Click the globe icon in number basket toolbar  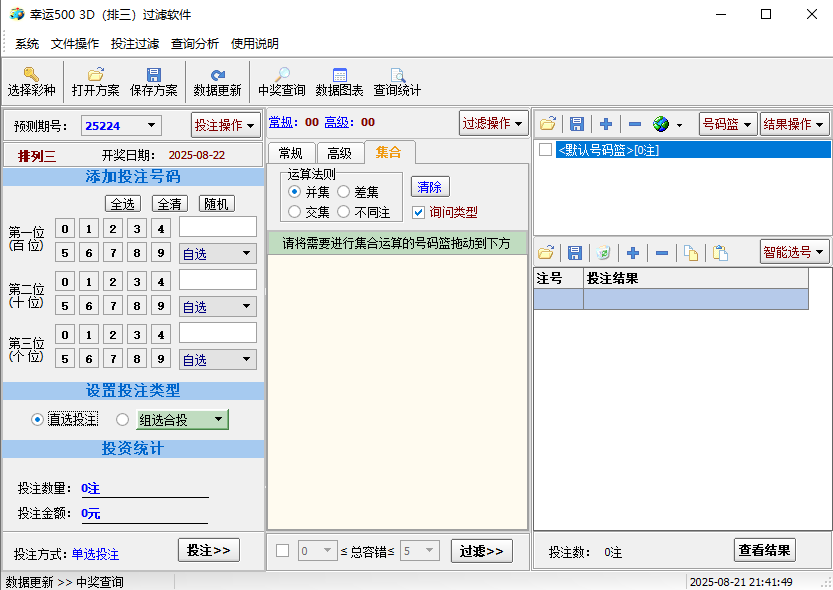click(x=661, y=124)
